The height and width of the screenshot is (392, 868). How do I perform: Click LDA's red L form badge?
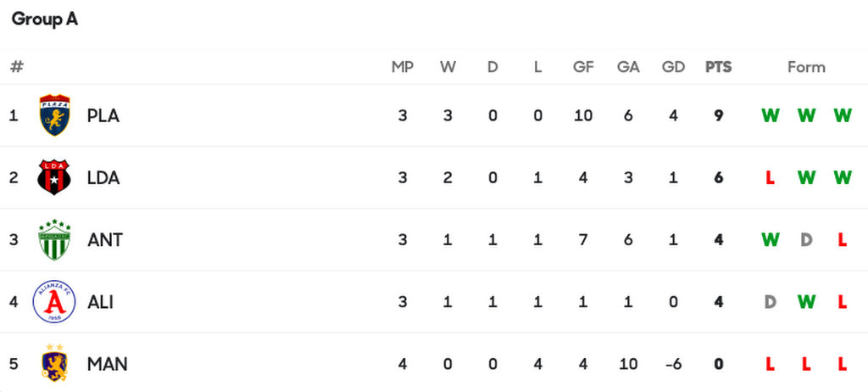point(770,177)
